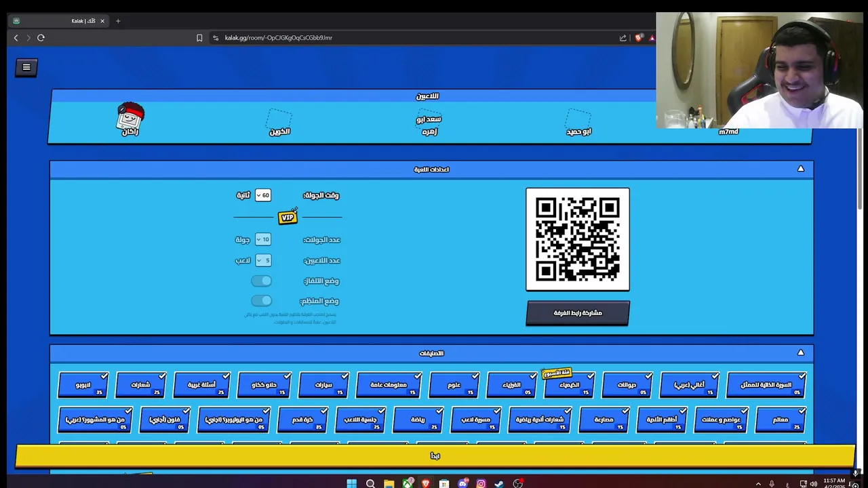Open Microsoft Store taskbar icon
This screenshot has height=488, width=868.
[443, 483]
